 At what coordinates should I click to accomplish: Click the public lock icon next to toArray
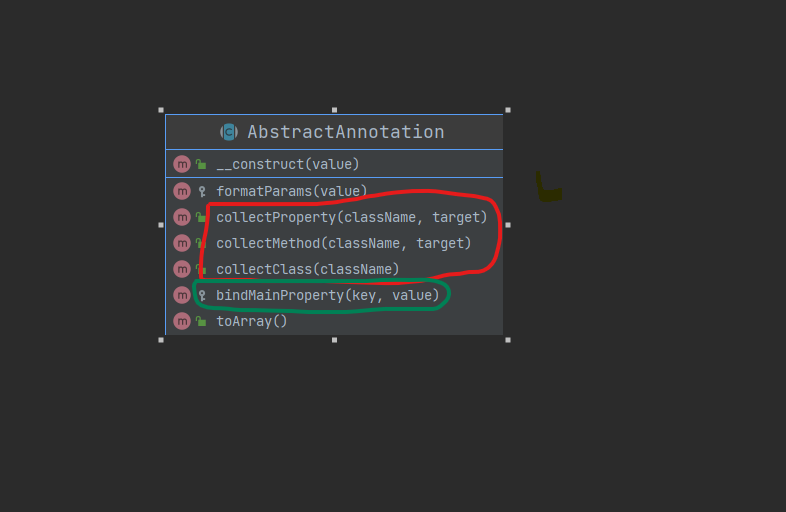[201, 321]
